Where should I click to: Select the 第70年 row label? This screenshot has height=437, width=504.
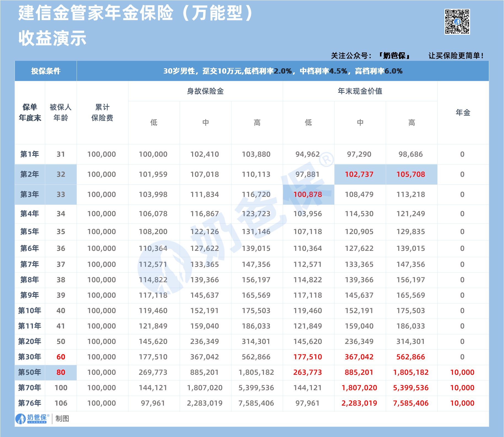click(x=29, y=388)
